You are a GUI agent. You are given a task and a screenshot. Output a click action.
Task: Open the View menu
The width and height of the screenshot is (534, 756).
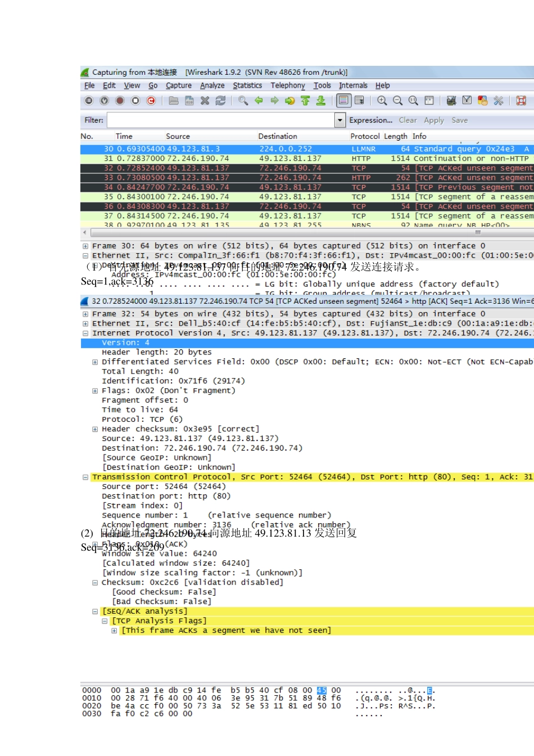(132, 85)
